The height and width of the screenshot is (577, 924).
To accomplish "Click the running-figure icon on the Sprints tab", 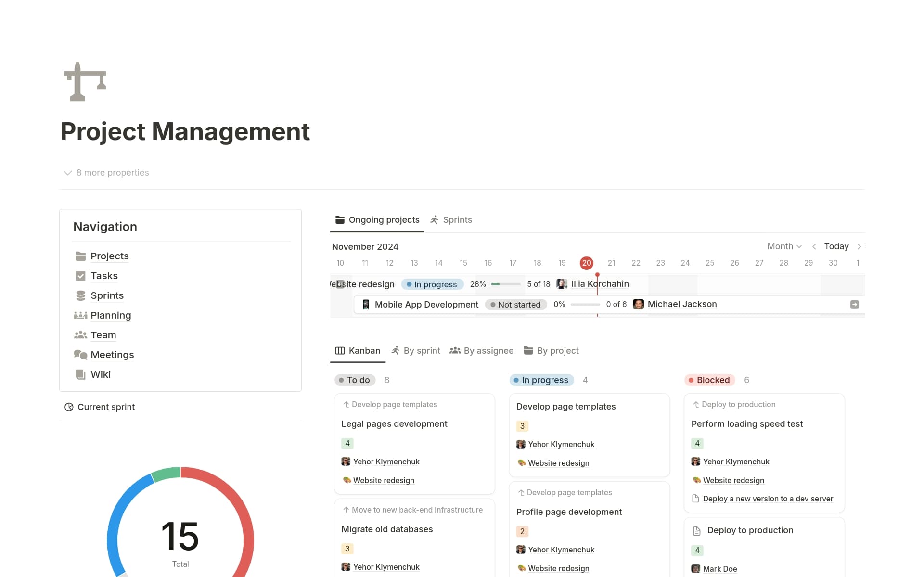I will pos(435,219).
